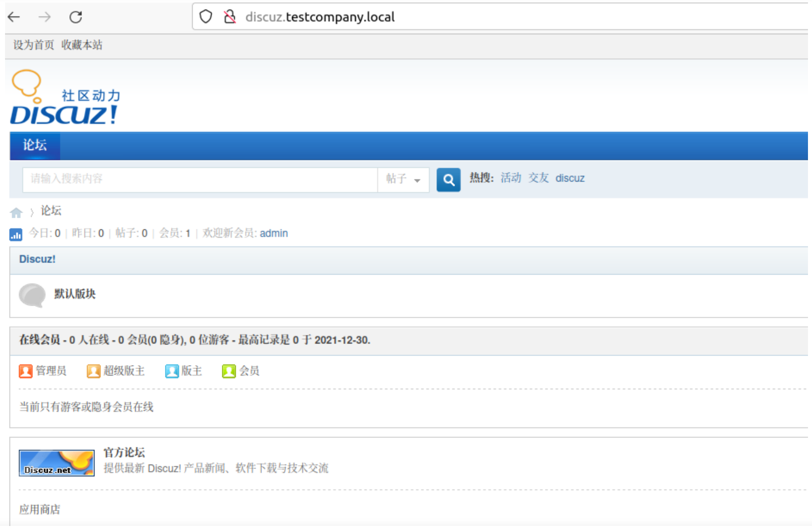The height and width of the screenshot is (528, 812).
Task: Click the 收藏本站 link
Action: [81, 45]
